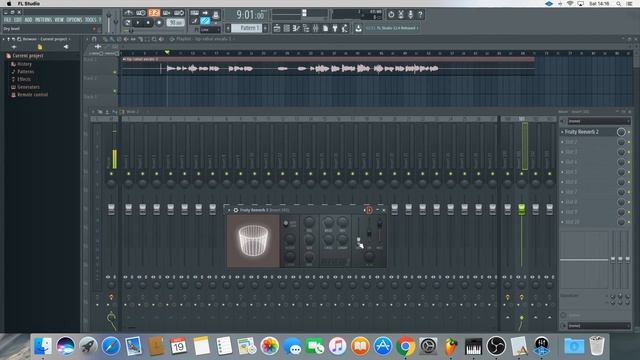Click the Fruity Reeverb 2 slot mix knob
The image size is (640, 360).
[x=621, y=132]
